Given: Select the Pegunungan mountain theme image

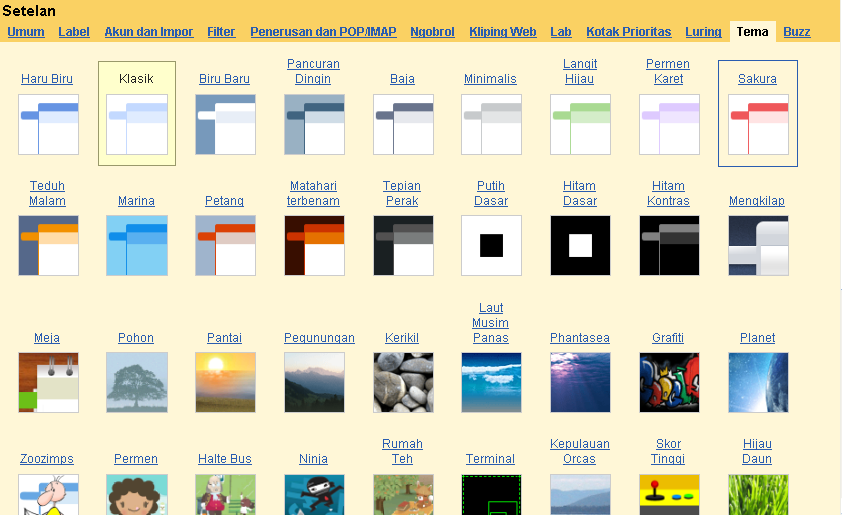Looking at the screenshot, I should pos(314,382).
